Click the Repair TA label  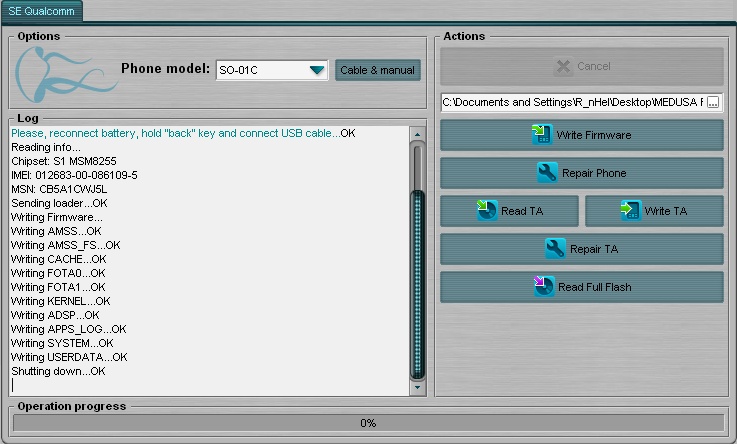point(594,249)
